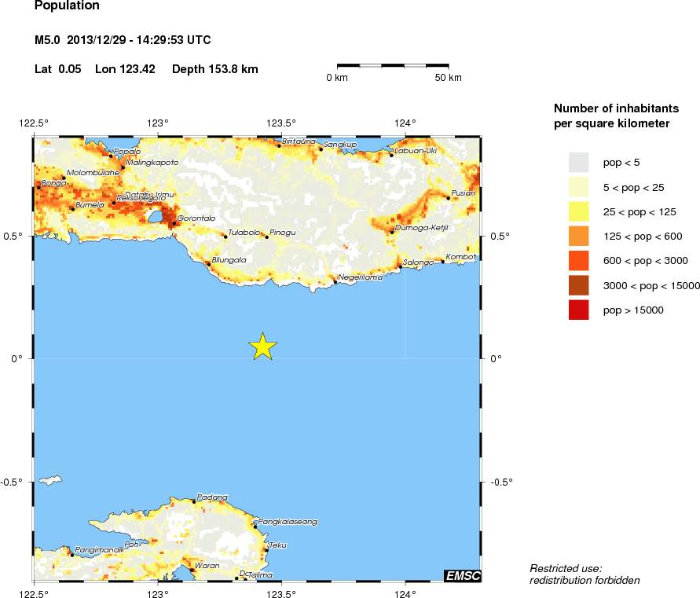The width and height of the screenshot is (700, 598).
Task: Click the 'Padang' label on the southern island
Action: (x=212, y=497)
